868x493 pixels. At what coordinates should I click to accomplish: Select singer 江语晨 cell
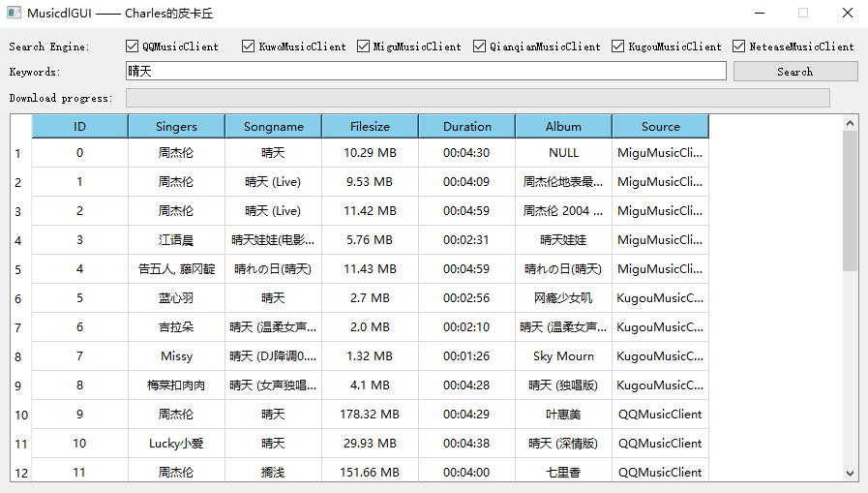click(176, 240)
